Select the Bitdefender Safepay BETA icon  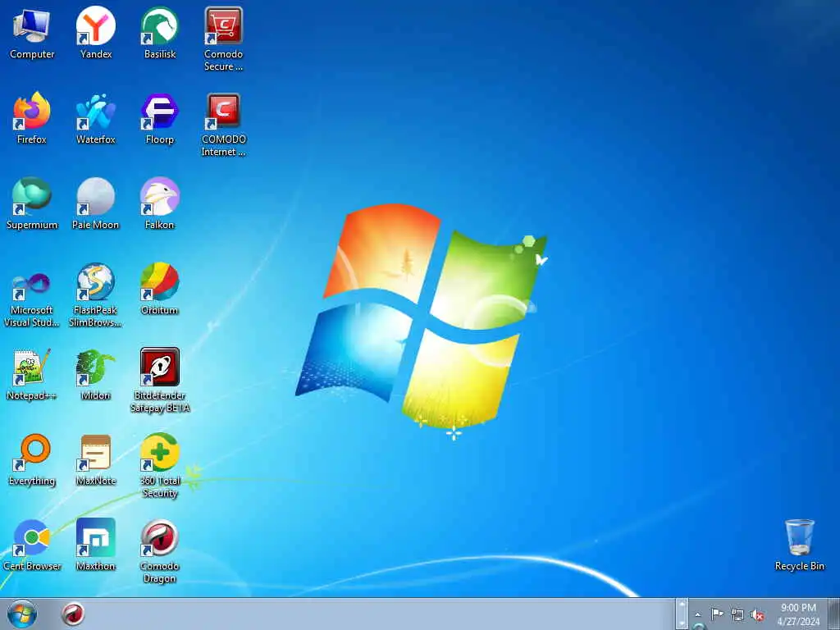coord(160,381)
